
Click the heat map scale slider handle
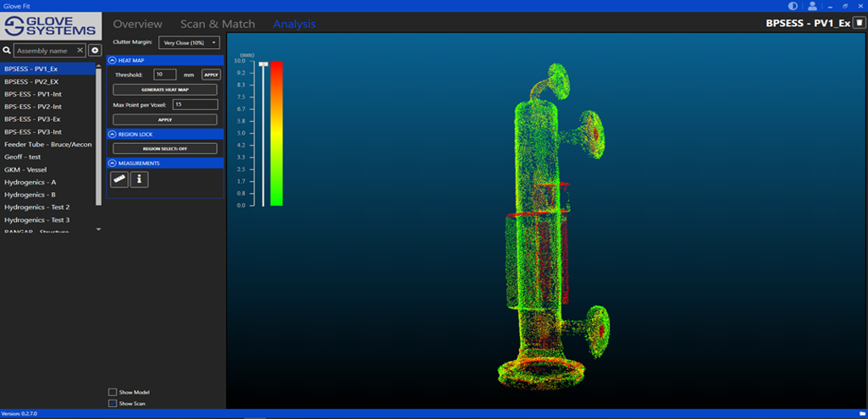(263, 64)
